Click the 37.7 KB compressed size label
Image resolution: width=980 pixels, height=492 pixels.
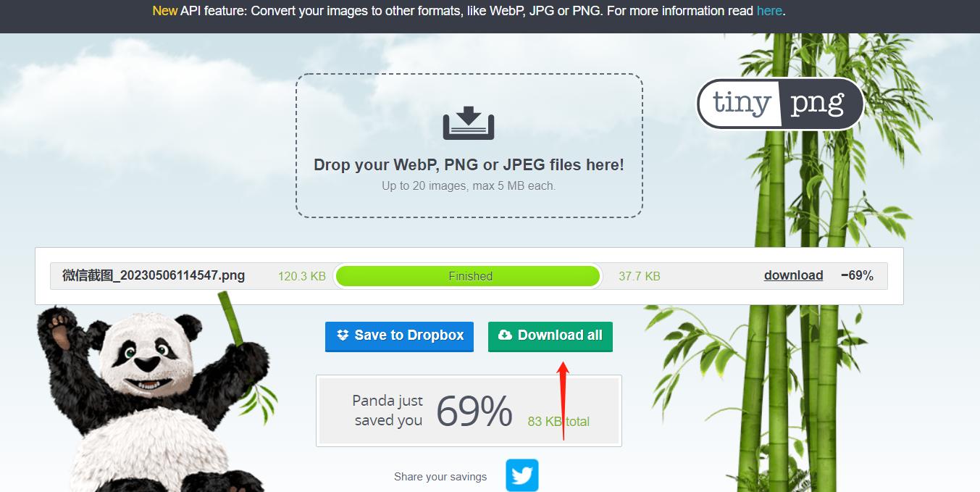pyautogui.click(x=640, y=276)
